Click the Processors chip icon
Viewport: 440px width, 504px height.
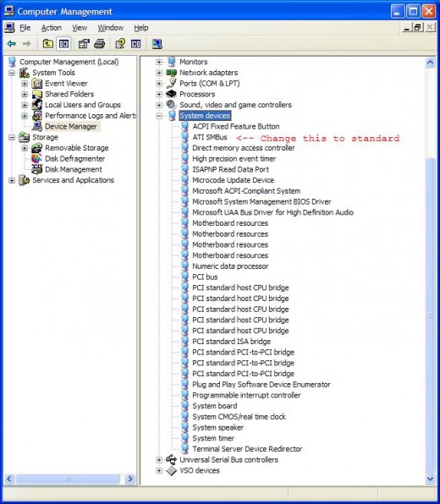pos(172,94)
